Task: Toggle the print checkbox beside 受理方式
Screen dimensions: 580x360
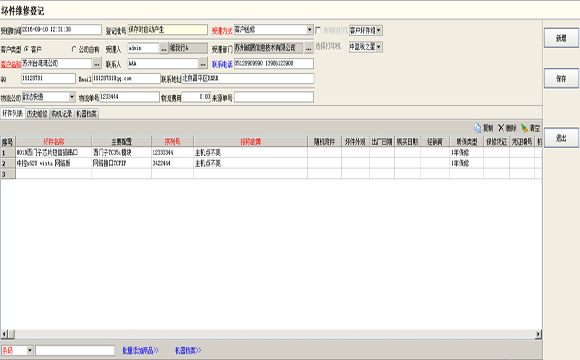Action: (x=318, y=30)
